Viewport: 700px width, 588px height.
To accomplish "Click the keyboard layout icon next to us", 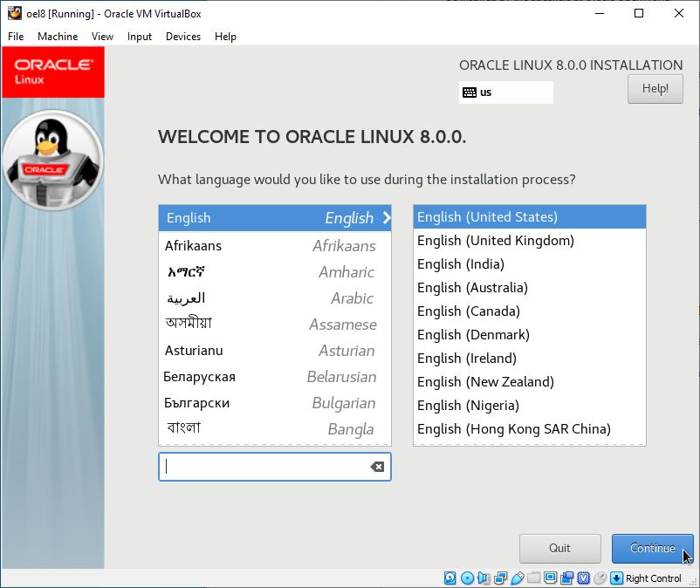I will point(470,92).
